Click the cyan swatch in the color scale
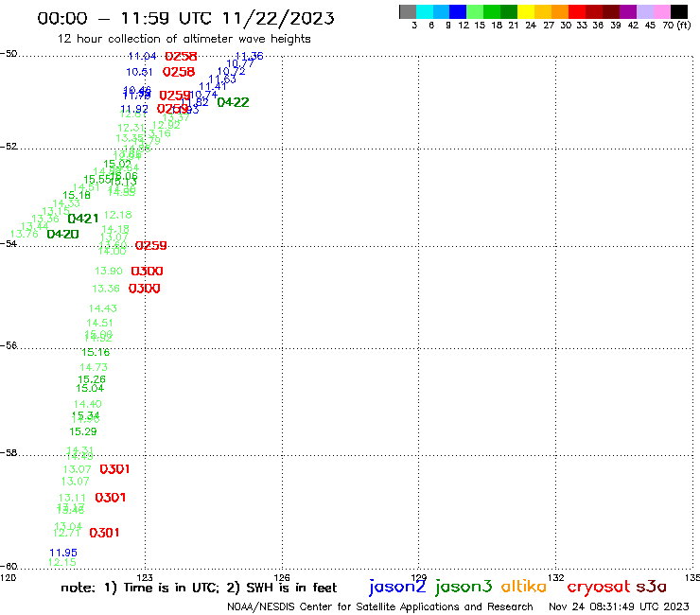 tap(425, 11)
